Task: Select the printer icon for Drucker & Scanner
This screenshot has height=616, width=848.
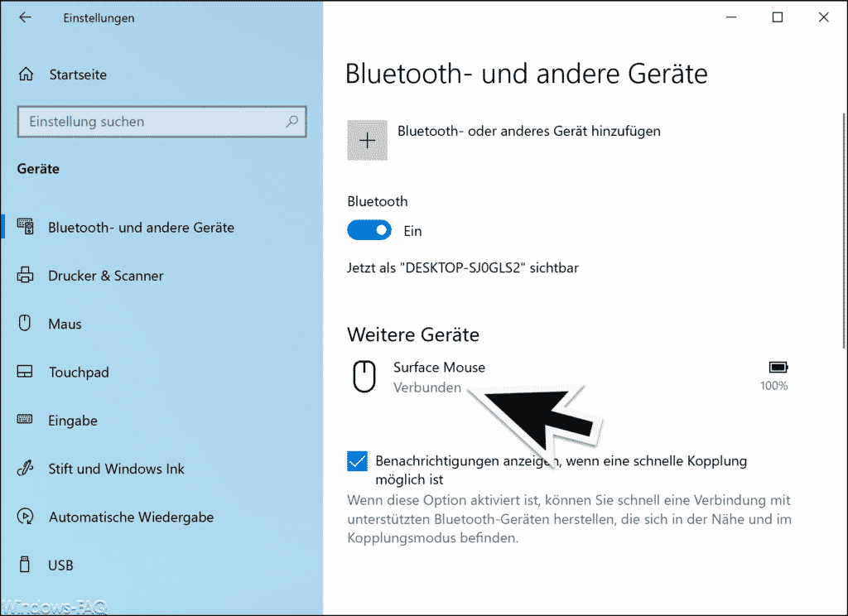Action: click(x=25, y=275)
